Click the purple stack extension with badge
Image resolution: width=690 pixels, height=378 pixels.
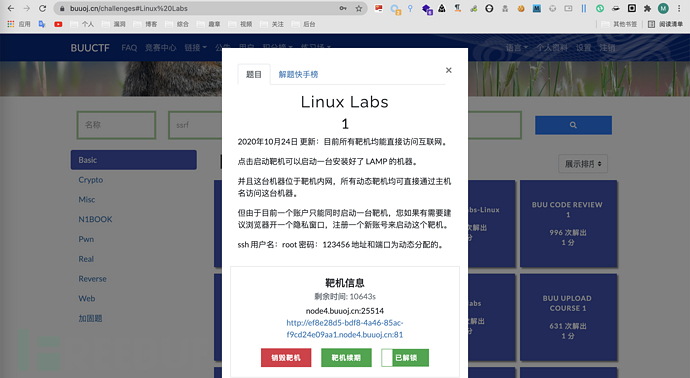pos(426,9)
